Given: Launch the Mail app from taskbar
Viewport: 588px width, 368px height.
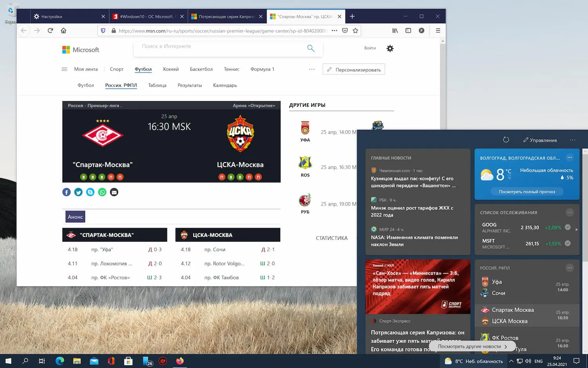Looking at the screenshot, I should 94,361.
